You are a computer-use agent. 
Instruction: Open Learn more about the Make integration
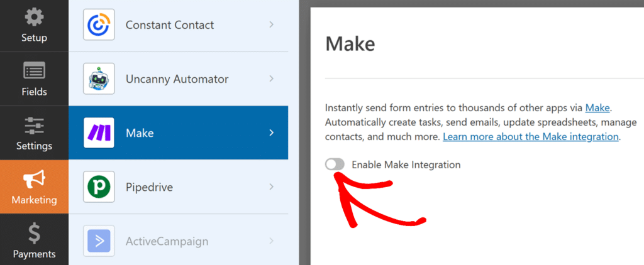tap(531, 137)
